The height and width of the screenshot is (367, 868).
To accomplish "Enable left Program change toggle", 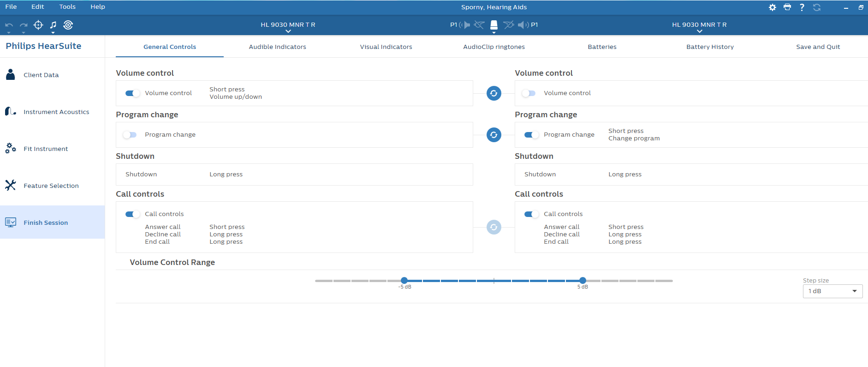I will (x=130, y=135).
